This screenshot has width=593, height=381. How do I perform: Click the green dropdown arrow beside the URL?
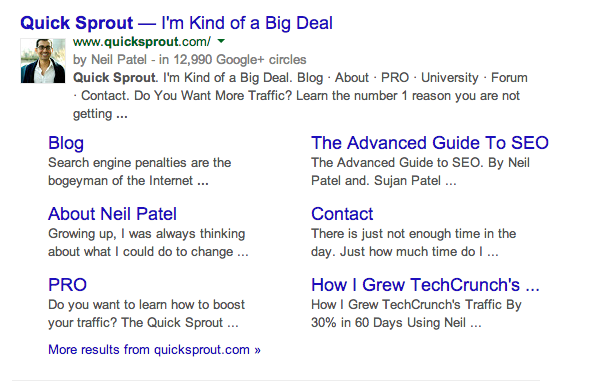pos(222,41)
